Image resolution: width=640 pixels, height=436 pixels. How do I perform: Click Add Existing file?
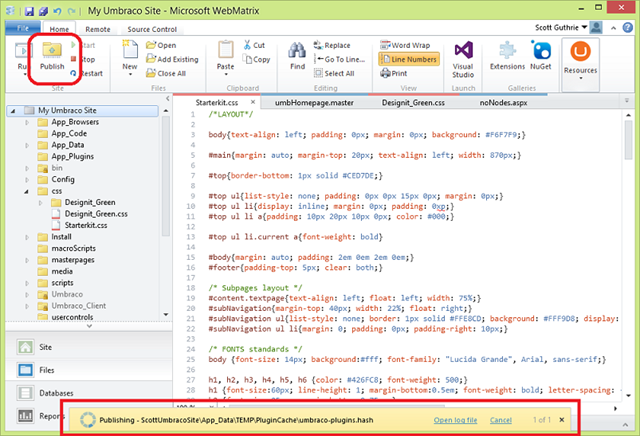[x=172, y=59]
